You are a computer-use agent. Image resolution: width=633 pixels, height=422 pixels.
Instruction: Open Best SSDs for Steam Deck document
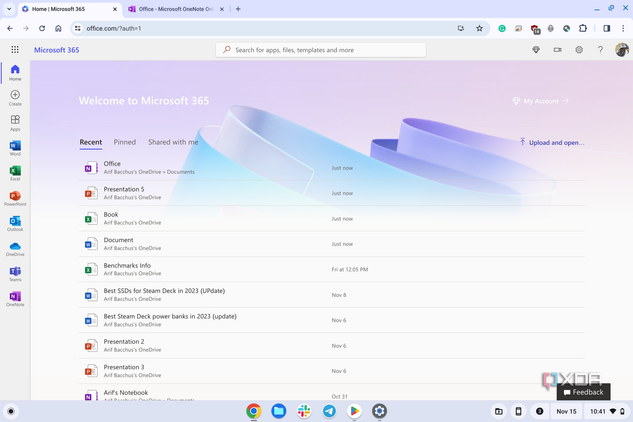331,295
